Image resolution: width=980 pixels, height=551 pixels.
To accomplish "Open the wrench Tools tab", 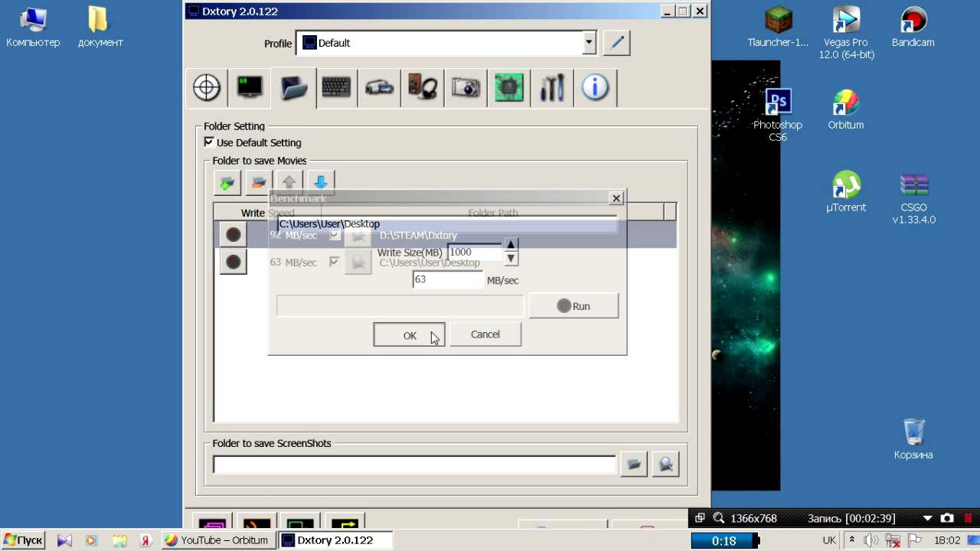I will click(x=552, y=88).
